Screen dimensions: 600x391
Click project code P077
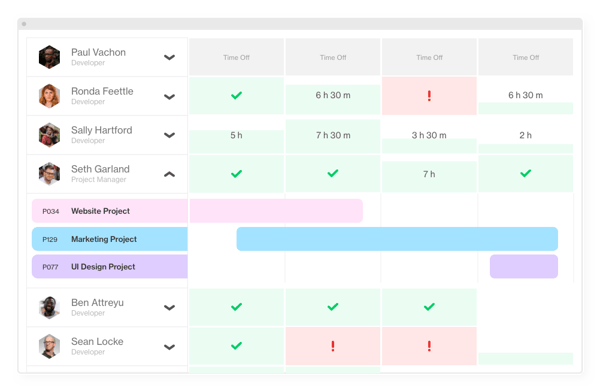(50, 267)
